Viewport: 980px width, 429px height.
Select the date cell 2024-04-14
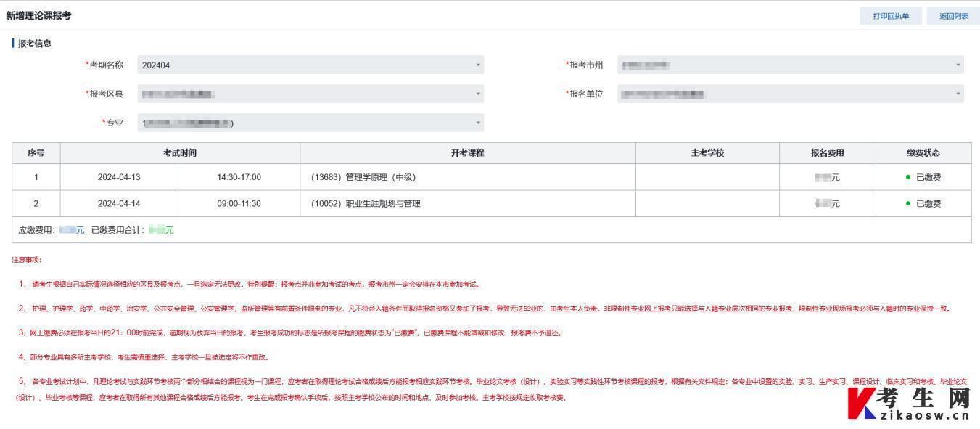[119, 203]
